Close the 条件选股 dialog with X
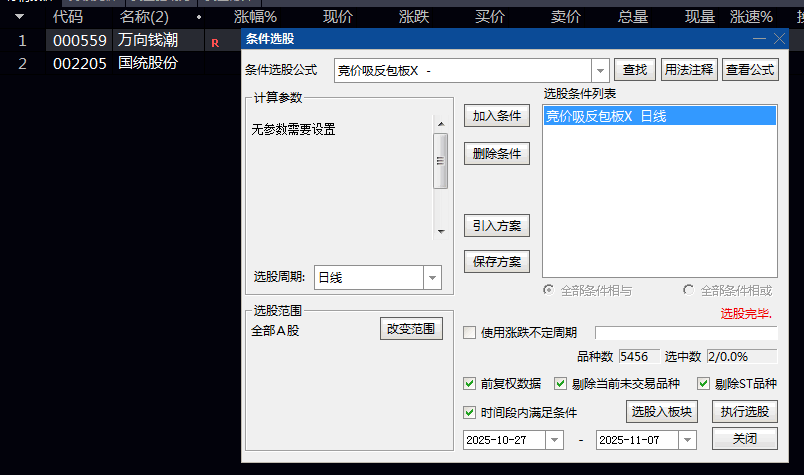The image size is (804, 475). point(779,38)
